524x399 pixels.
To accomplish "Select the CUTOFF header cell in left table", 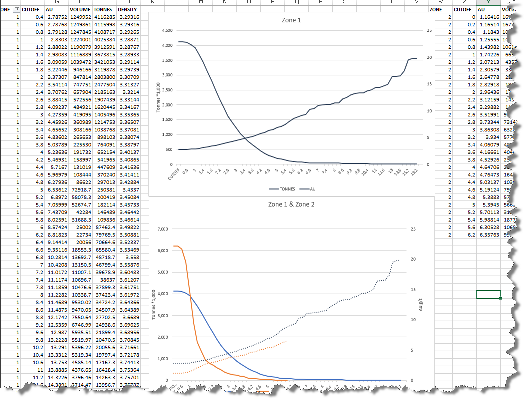I will click(31, 10).
